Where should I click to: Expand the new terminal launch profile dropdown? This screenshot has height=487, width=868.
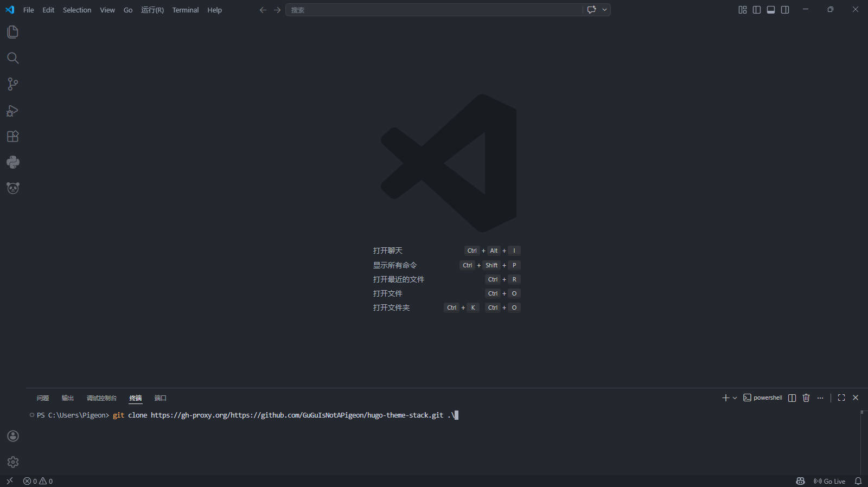click(735, 398)
